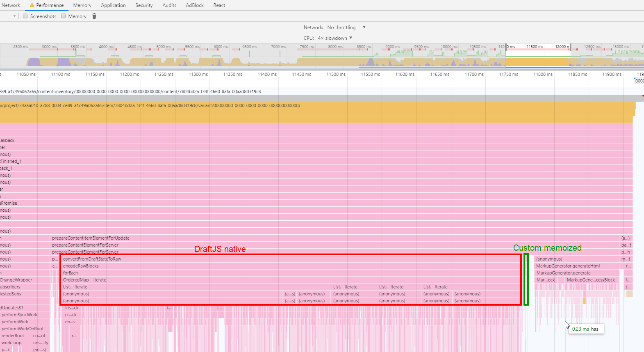
Task: Select the performWorkOnRoot call entry
Action: click(x=25, y=329)
